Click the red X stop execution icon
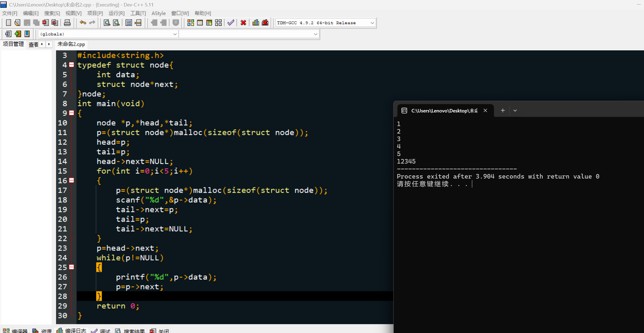Image resolution: width=644 pixels, height=333 pixels. [x=243, y=23]
